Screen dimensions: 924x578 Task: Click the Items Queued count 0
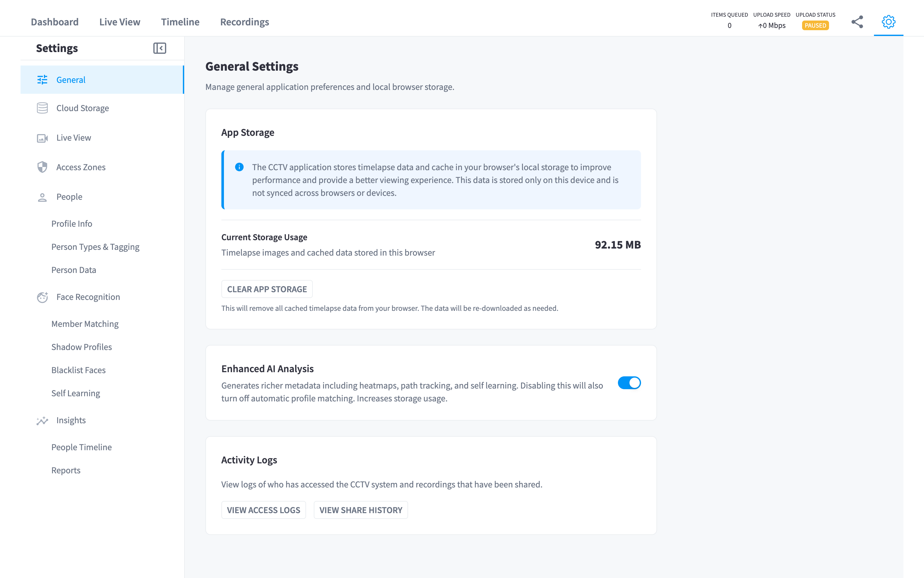click(729, 26)
